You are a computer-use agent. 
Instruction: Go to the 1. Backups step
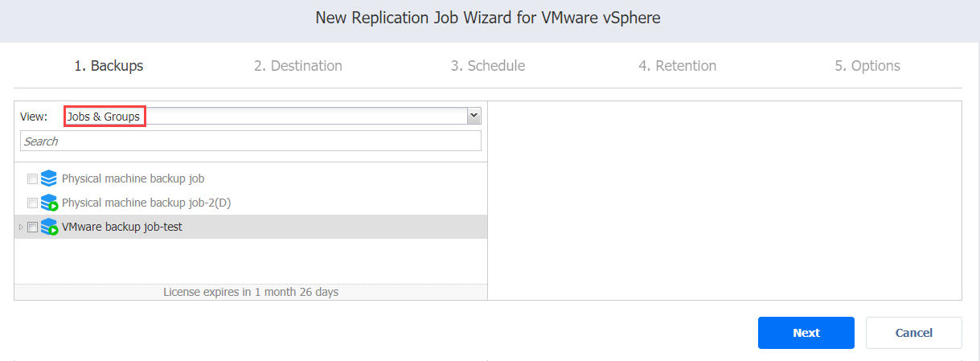(x=109, y=66)
